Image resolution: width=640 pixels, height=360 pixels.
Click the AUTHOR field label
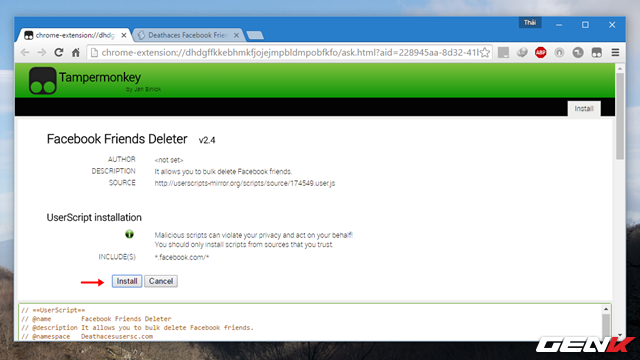(x=122, y=159)
